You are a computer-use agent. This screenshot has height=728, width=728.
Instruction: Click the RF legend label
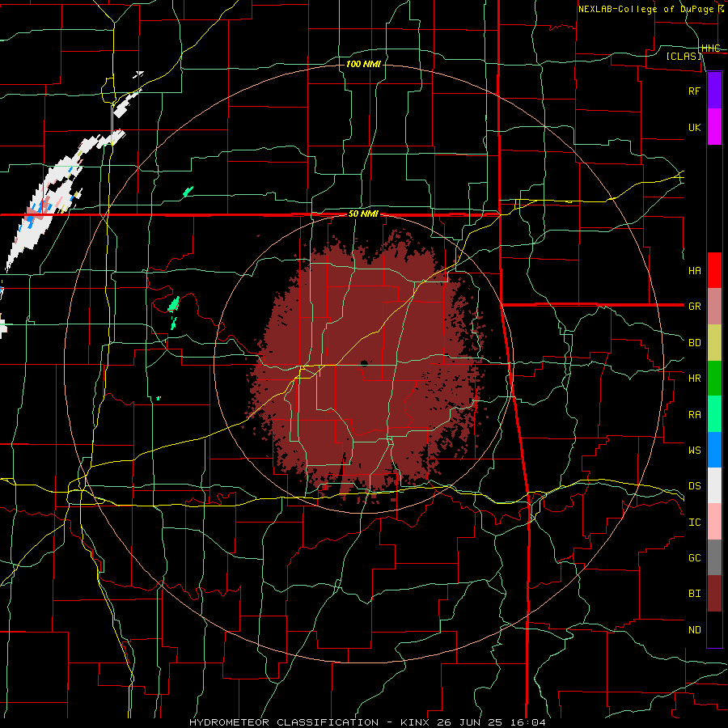tap(694, 91)
